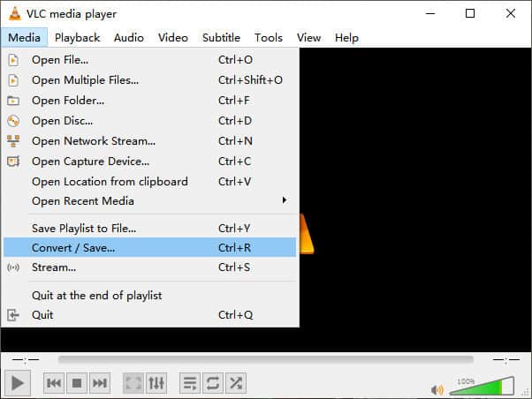Click the Quit exit icon
This screenshot has width=532, height=399.
tap(13, 315)
